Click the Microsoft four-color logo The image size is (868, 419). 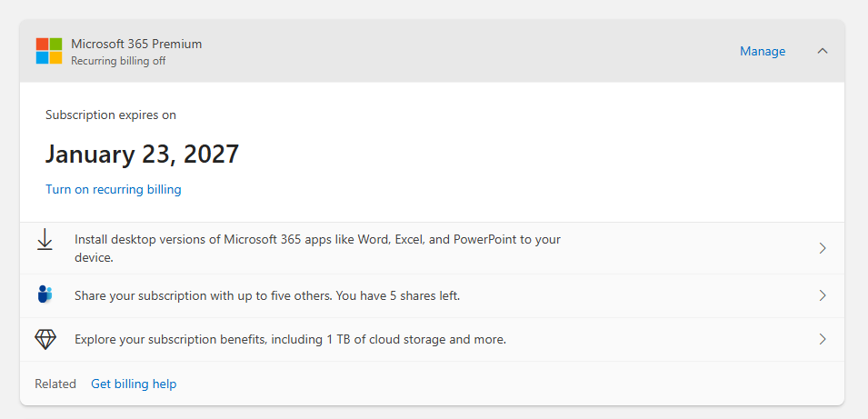tap(49, 51)
